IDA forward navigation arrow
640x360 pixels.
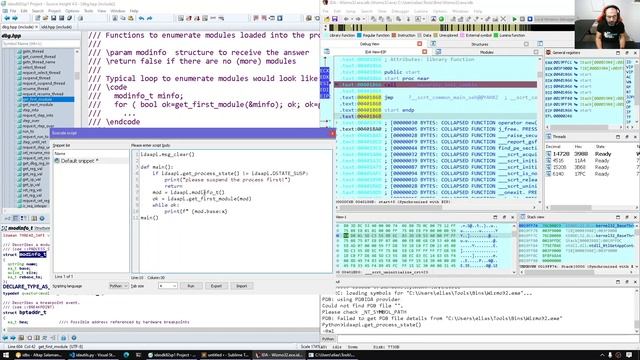(x=358, y=19)
